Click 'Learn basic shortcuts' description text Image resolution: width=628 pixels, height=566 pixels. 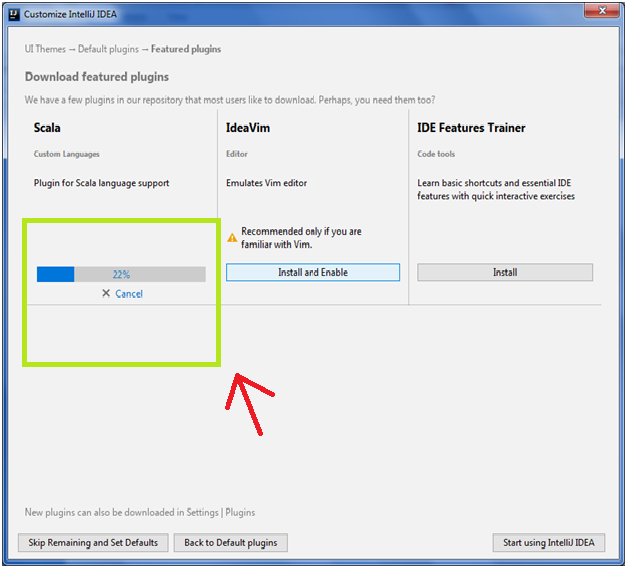496,189
